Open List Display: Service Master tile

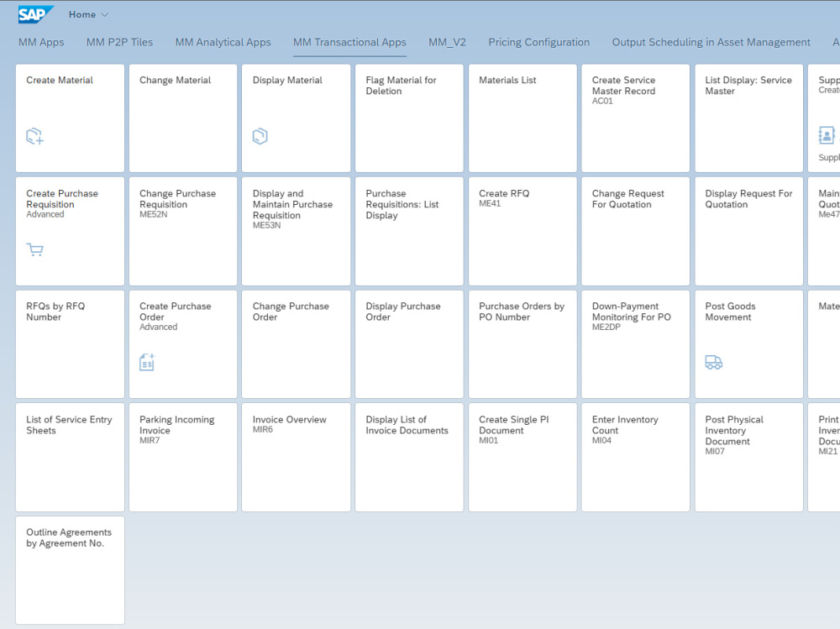tap(749, 118)
